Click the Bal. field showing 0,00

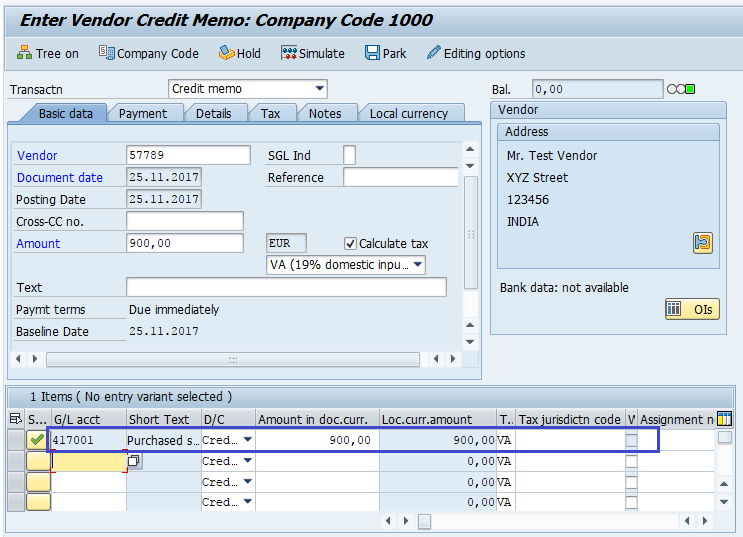597,89
